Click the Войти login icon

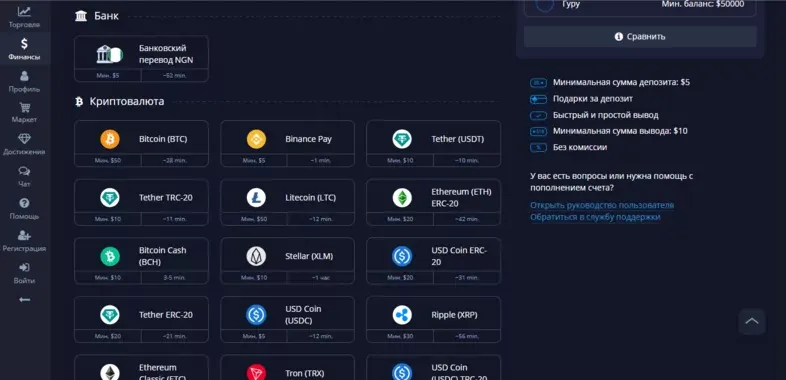coord(24,267)
